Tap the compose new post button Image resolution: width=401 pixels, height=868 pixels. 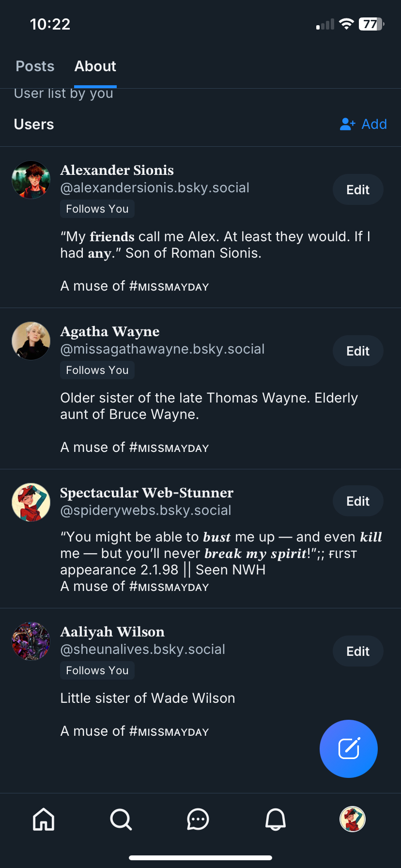(348, 749)
